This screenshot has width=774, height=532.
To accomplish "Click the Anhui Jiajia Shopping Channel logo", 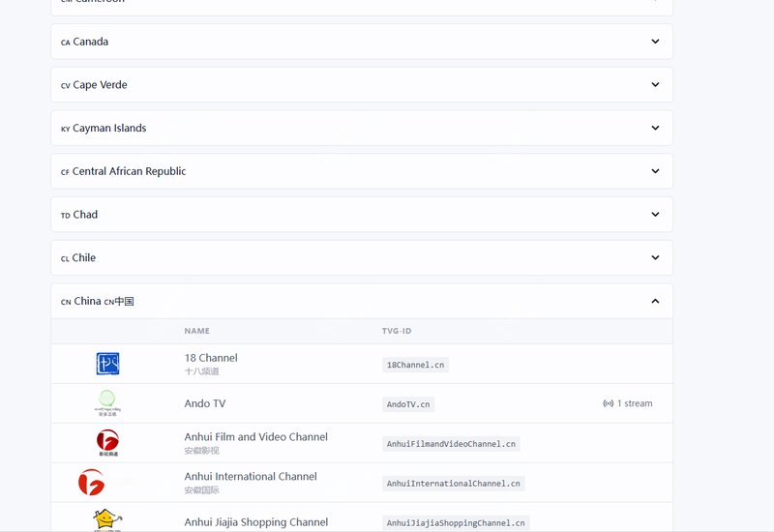I will (x=107, y=519).
